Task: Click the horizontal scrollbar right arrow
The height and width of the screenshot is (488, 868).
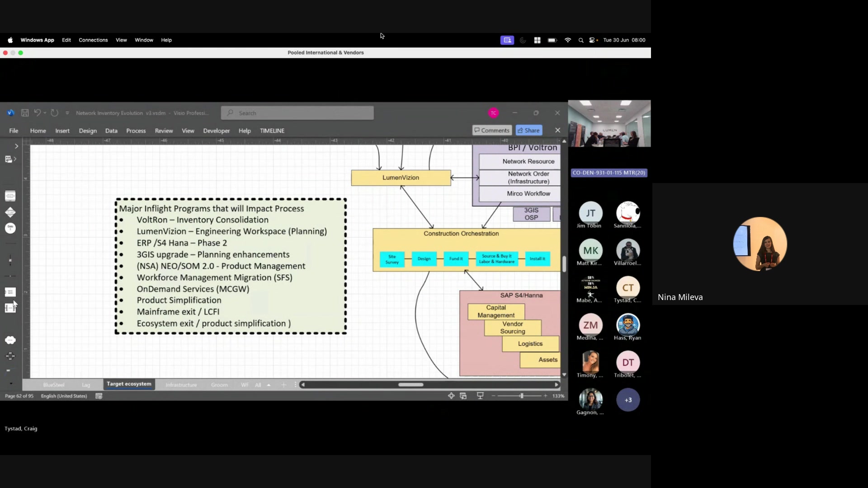Action: (557, 385)
